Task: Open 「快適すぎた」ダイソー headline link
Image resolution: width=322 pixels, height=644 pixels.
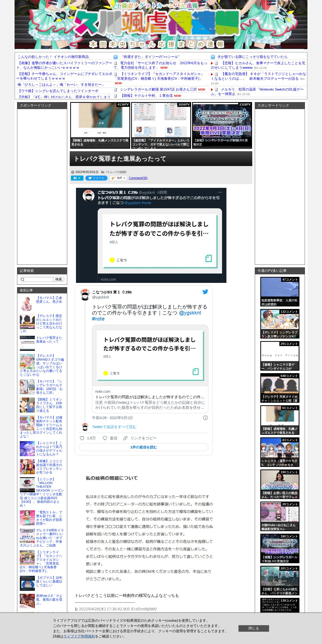Action: pos(150,57)
